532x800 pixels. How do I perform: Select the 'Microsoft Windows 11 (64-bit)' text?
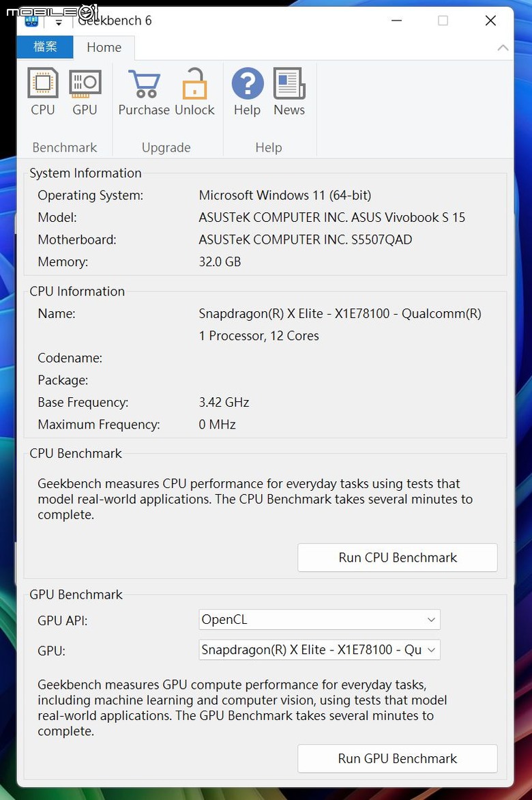click(285, 195)
